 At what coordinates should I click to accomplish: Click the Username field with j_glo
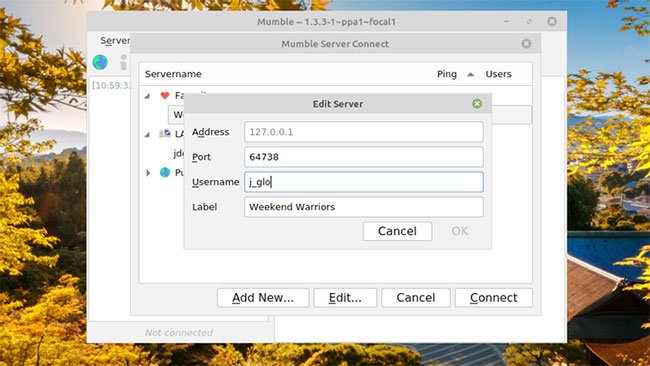click(364, 182)
